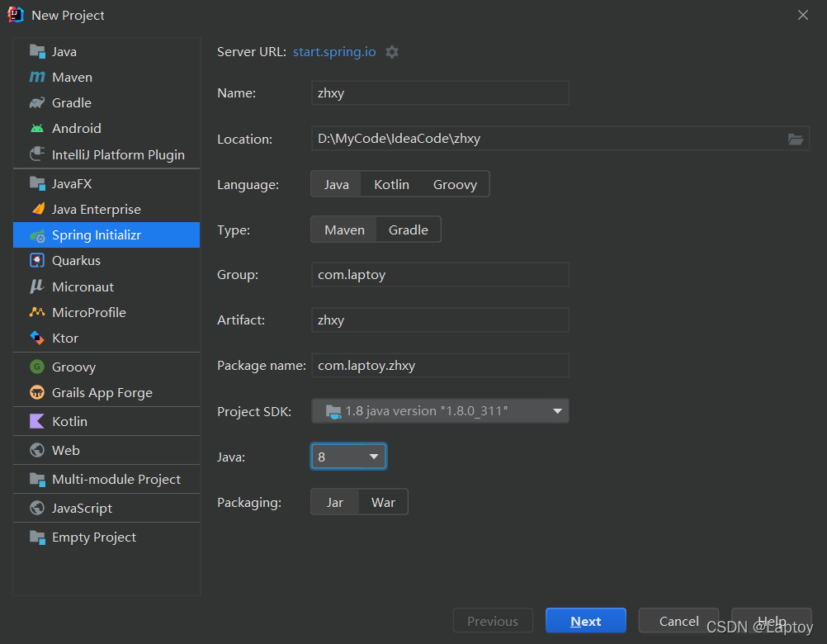Click the green Groovy icon
827x644 pixels.
37,367
